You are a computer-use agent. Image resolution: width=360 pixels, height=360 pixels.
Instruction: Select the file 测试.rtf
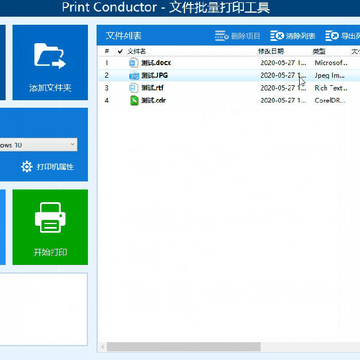pyautogui.click(x=152, y=88)
